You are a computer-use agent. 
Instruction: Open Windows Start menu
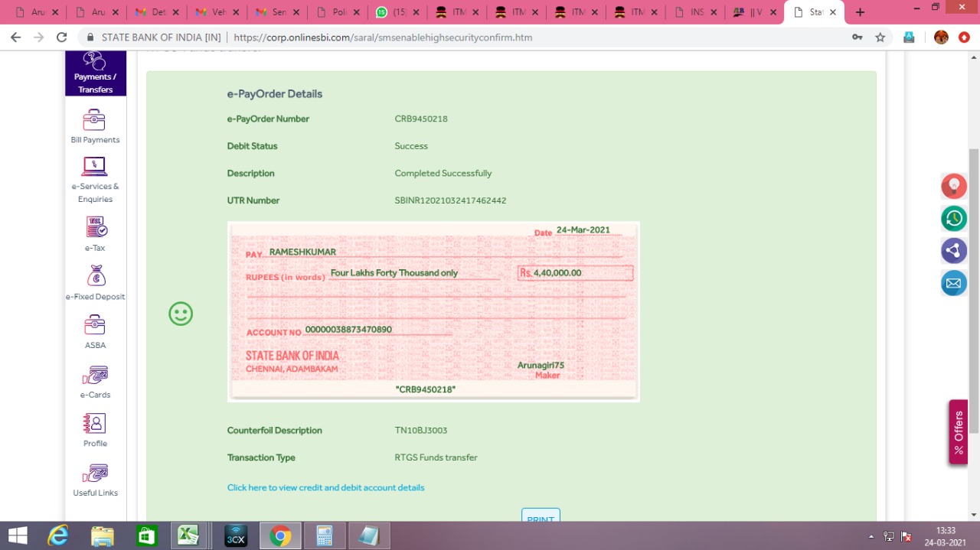coord(17,535)
